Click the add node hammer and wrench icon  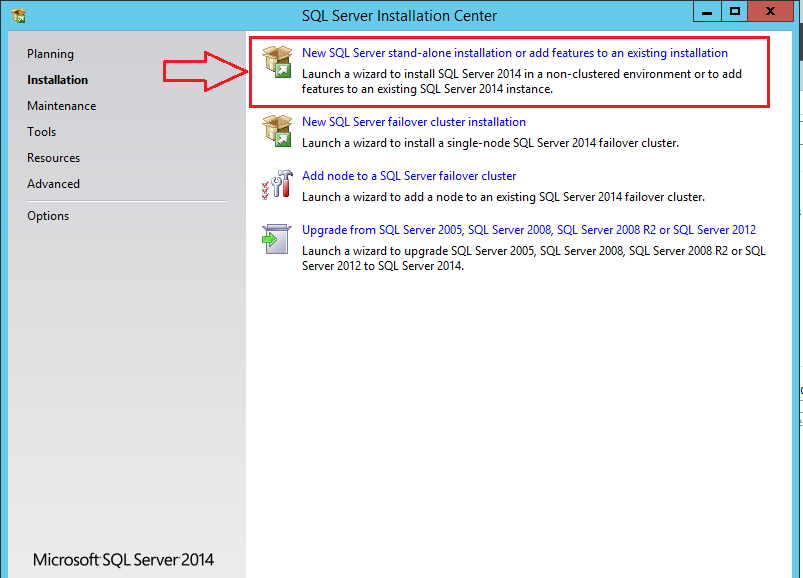pos(277,185)
